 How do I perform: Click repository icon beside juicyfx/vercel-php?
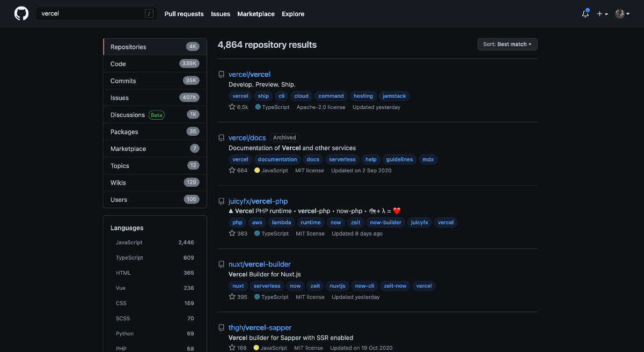coord(221,201)
